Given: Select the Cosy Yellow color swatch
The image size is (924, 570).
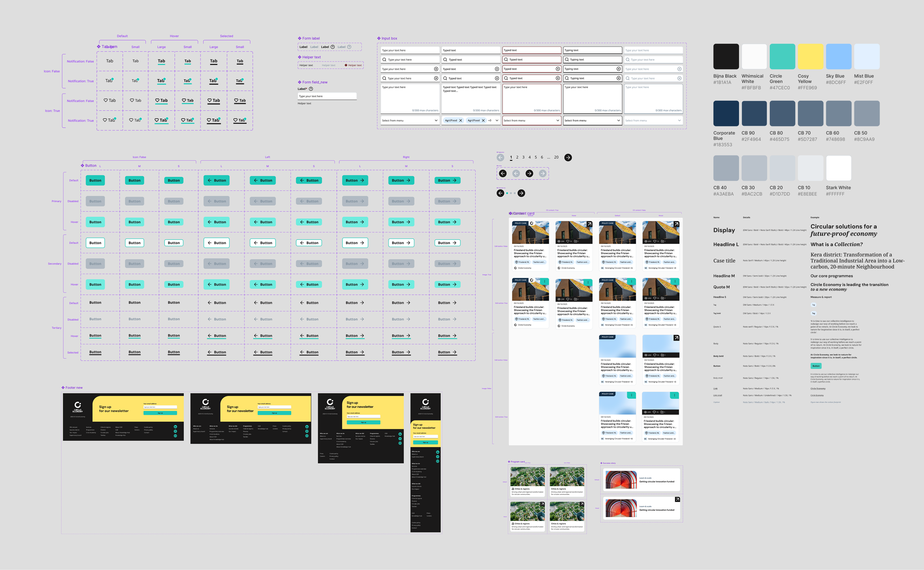Looking at the screenshot, I should click(x=810, y=57).
